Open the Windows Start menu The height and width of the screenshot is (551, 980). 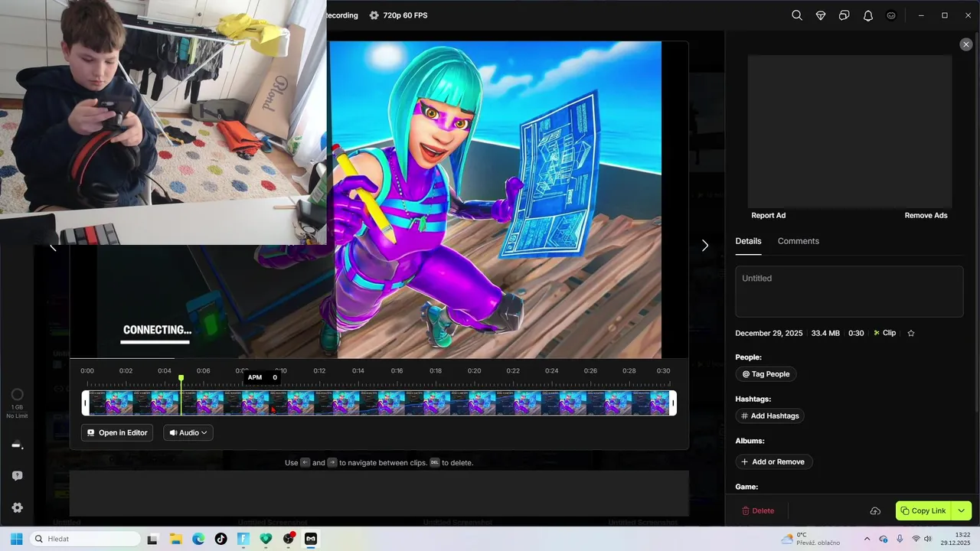(x=16, y=539)
